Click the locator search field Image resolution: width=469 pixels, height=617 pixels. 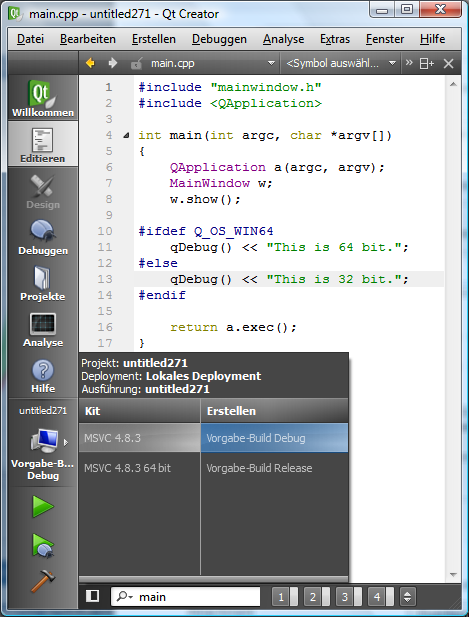click(x=186, y=597)
